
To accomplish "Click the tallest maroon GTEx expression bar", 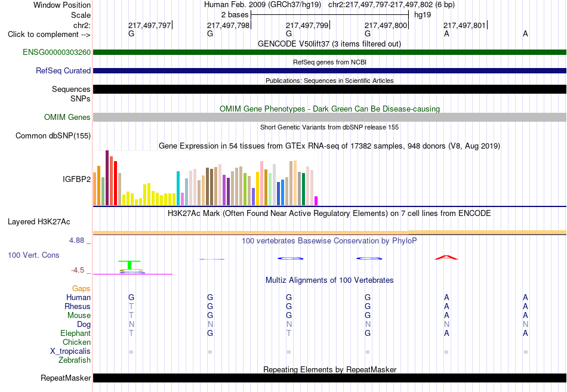I will point(107,178).
